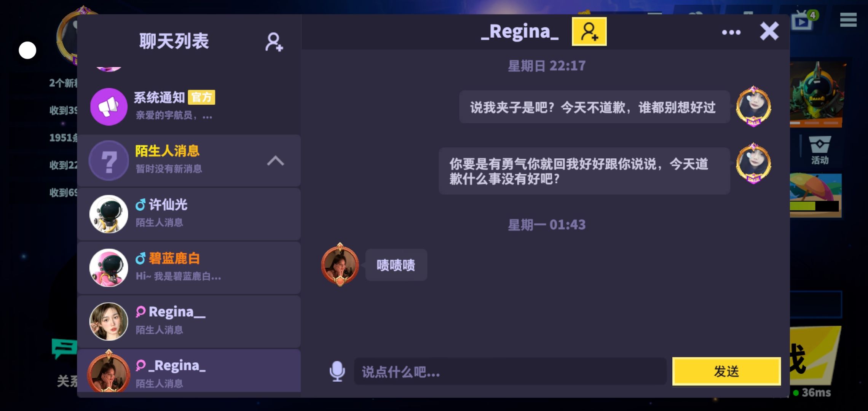The height and width of the screenshot is (411, 868).
Task: Add _Regina_ as friend via yellow icon
Action: click(x=589, y=32)
